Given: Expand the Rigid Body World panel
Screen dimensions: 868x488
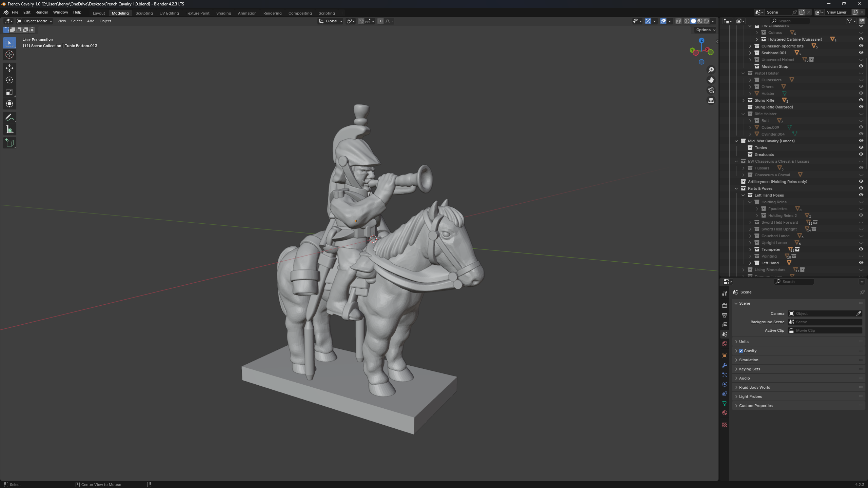Looking at the screenshot, I should [755, 387].
